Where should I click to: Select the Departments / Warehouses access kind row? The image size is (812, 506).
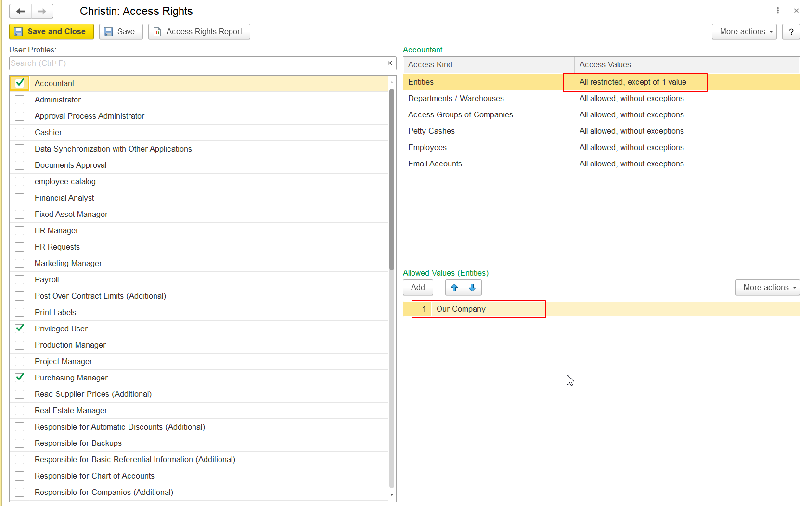click(x=456, y=99)
